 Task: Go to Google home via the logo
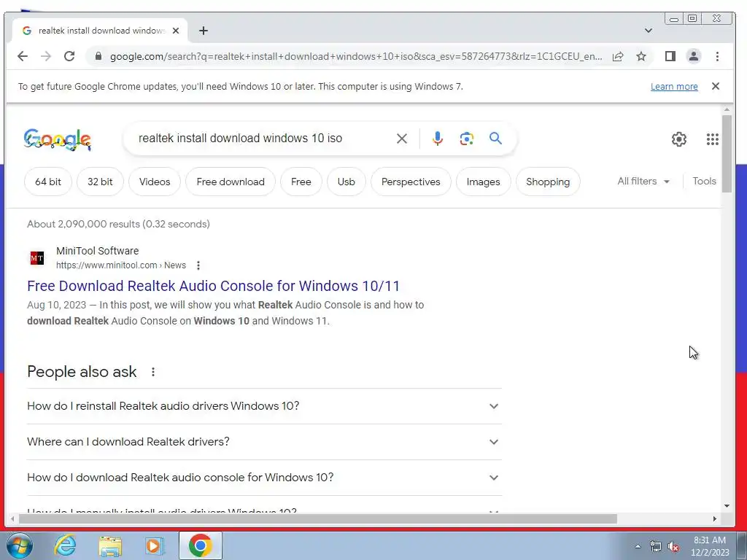tap(57, 139)
